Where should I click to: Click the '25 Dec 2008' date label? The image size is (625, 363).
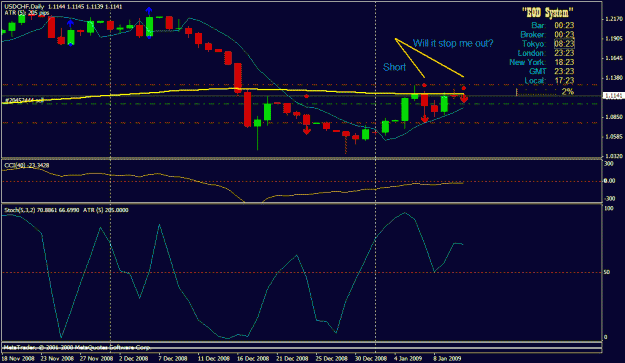332,358
